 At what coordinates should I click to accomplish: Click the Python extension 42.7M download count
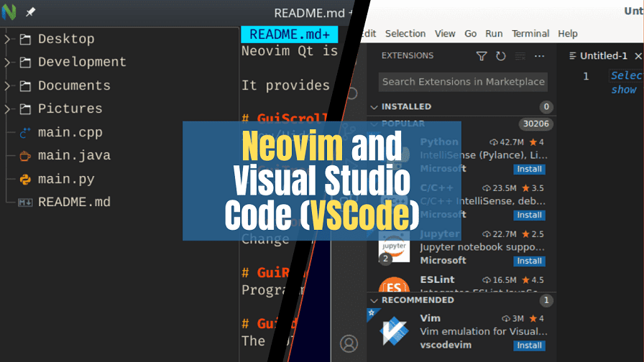point(507,142)
